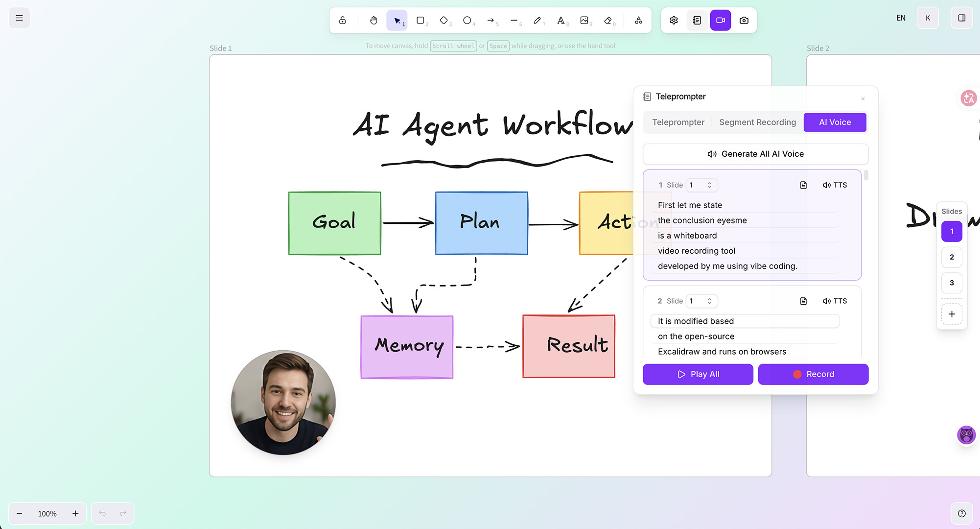Close the Teleprompter panel
Image resolution: width=980 pixels, height=529 pixels.
[x=863, y=99]
